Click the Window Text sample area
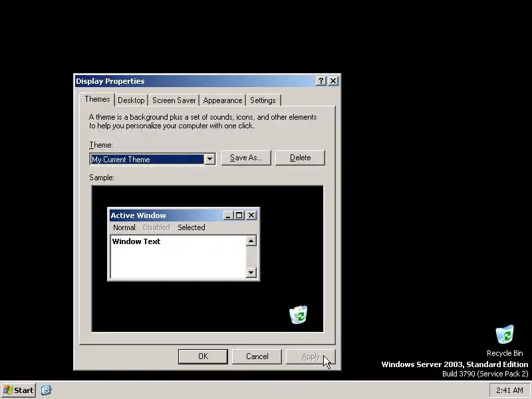Image resolution: width=532 pixels, height=399 pixels. click(178, 257)
